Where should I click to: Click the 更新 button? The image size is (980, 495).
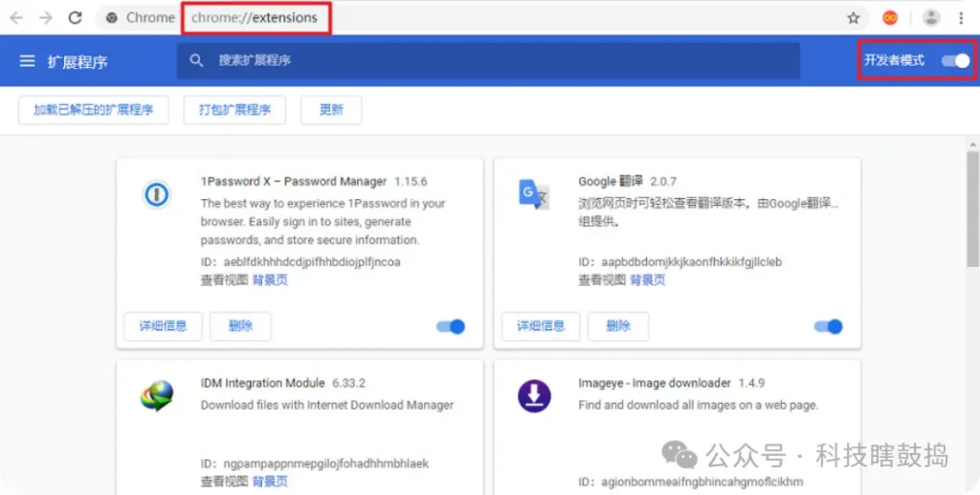click(x=331, y=110)
